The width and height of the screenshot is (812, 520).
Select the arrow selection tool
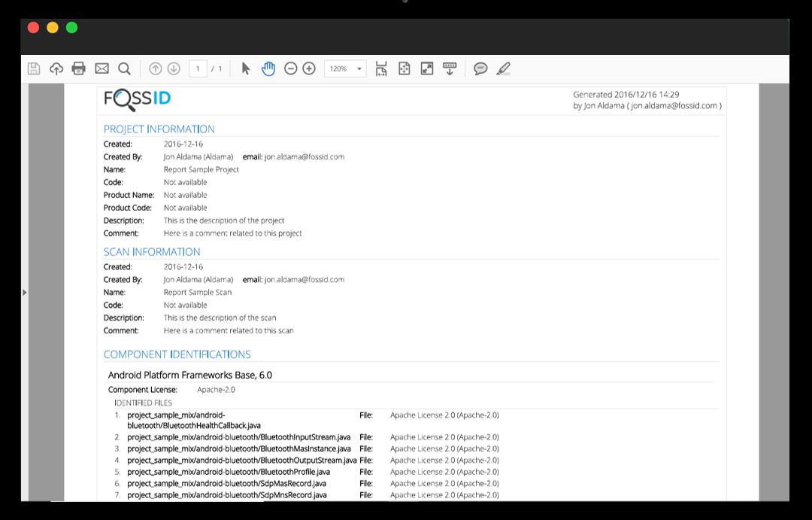246,68
